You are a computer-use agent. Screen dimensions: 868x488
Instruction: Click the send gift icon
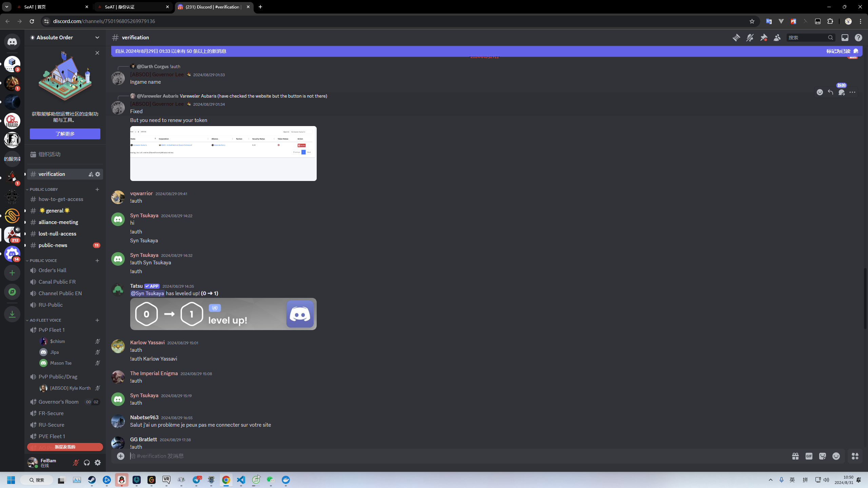pyautogui.click(x=795, y=456)
